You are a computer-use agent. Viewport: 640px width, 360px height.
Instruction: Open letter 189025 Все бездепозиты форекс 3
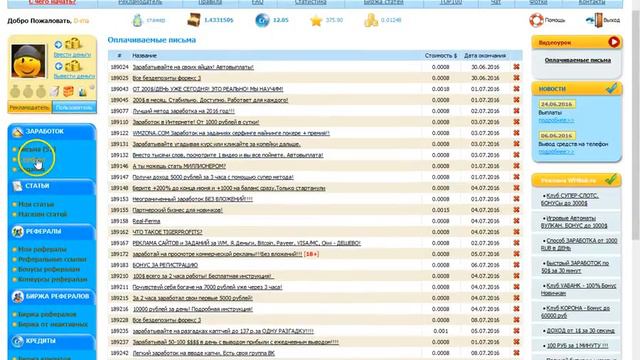pos(167,78)
